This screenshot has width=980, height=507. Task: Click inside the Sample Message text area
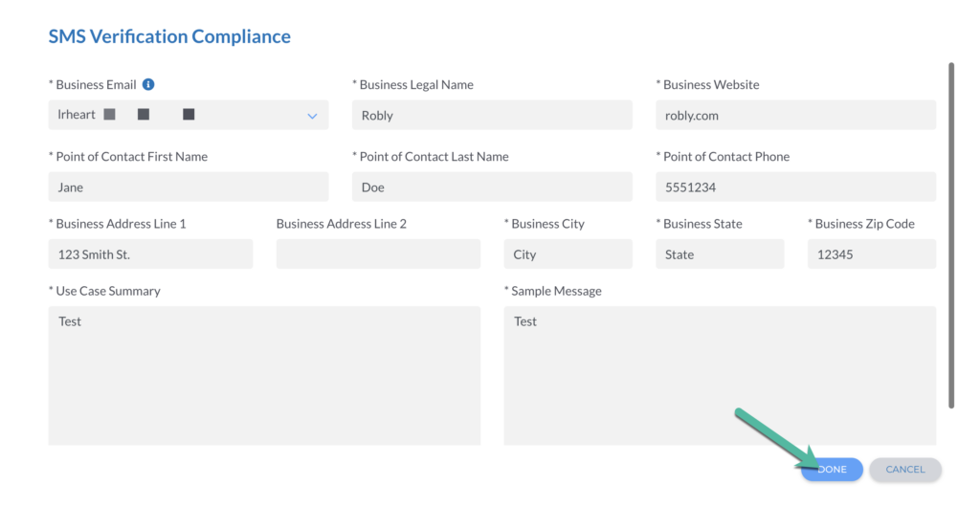tap(720, 375)
